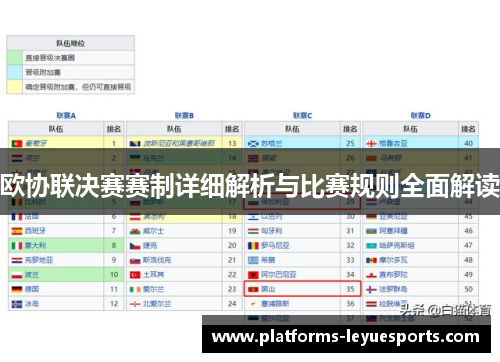Click the light blue legend color swatch
Viewport: 500px width, 362px height.
(15, 72)
